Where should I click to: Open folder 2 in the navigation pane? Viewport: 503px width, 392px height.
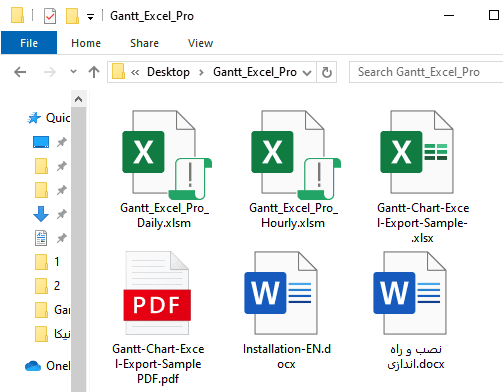click(x=48, y=286)
